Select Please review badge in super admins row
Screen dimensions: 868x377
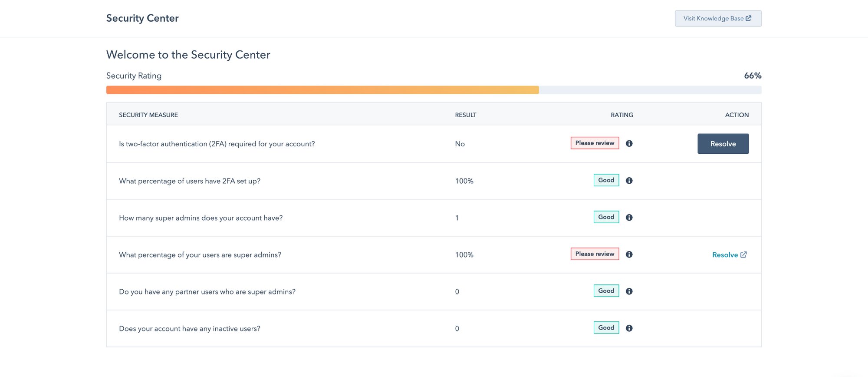pos(595,254)
